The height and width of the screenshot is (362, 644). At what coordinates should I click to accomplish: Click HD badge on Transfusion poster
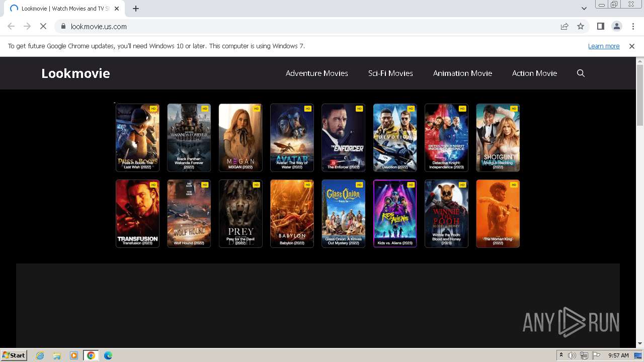tap(153, 185)
